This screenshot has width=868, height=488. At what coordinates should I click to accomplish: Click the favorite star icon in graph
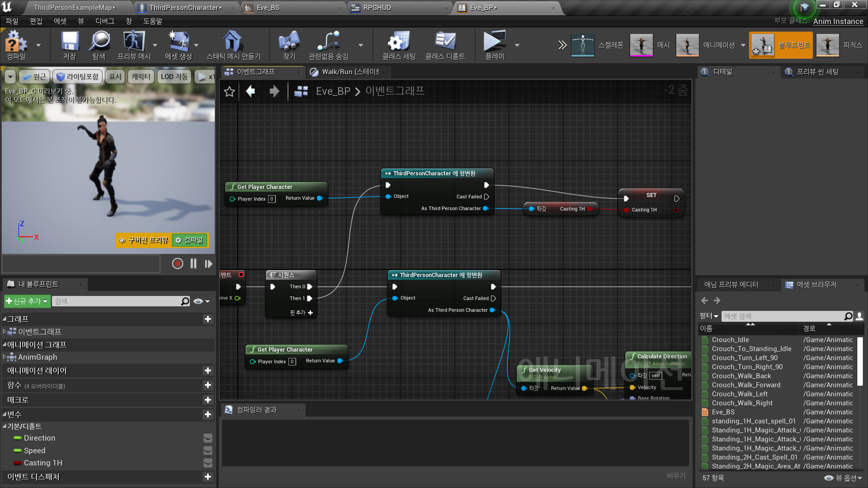[x=229, y=91]
